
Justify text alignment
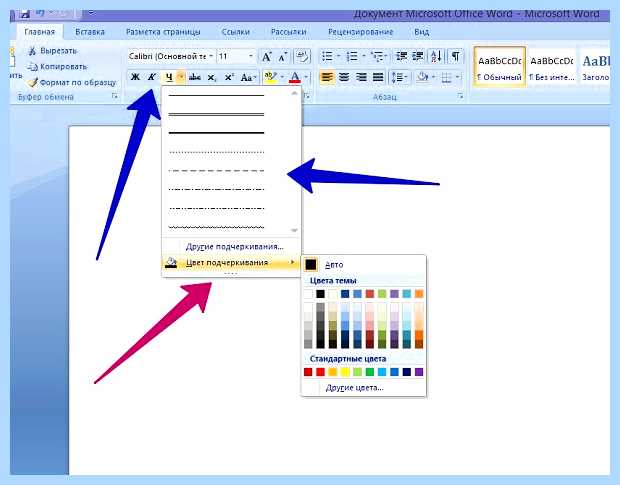click(378, 77)
